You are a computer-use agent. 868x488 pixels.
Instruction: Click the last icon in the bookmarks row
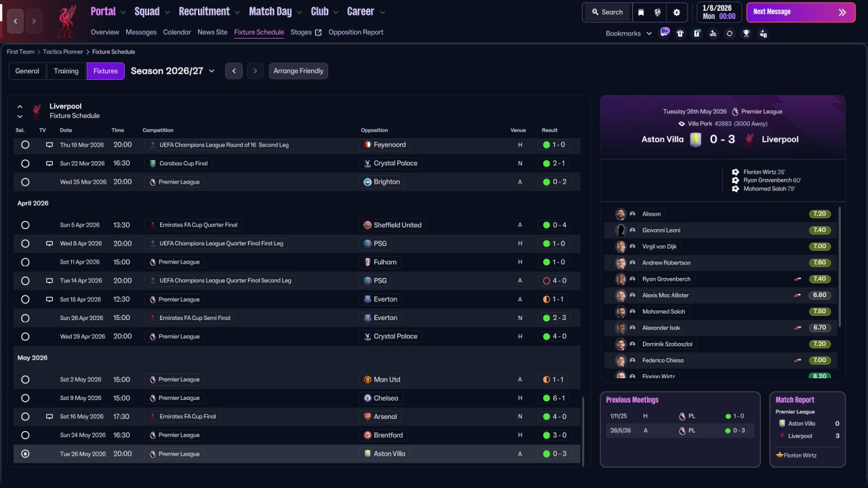[764, 33]
